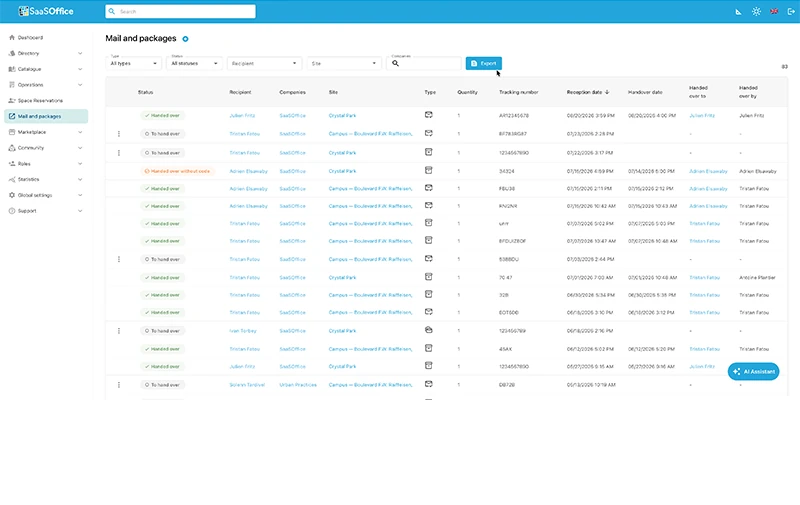Click the Status column header
The width and height of the screenshot is (800, 505).
(x=145, y=92)
